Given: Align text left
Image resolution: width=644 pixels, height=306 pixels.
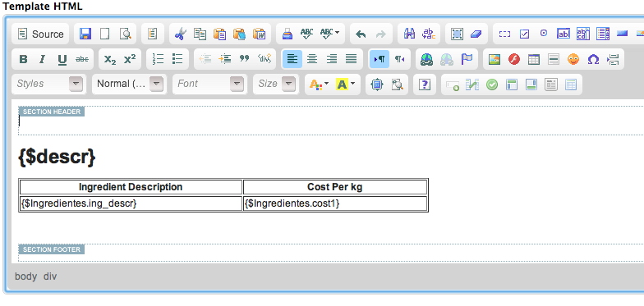Looking at the screenshot, I should [x=292, y=59].
